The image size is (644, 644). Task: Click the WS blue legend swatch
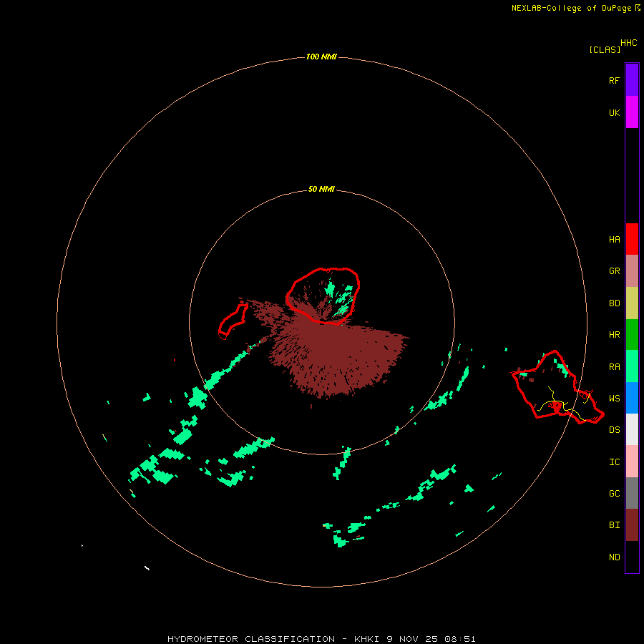click(632, 398)
